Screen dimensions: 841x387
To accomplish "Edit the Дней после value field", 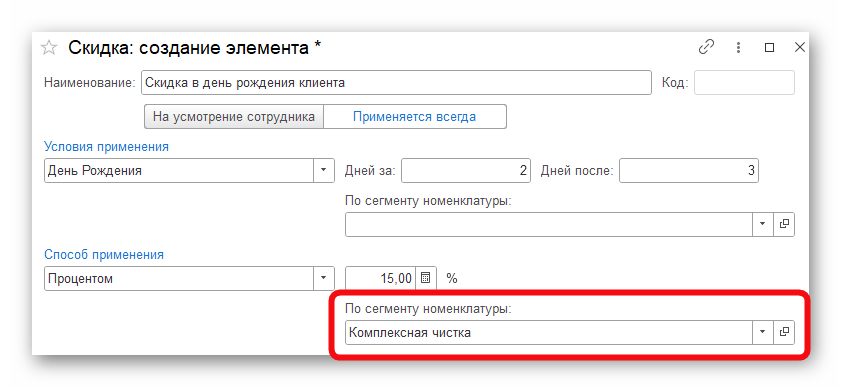I will pos(689,170).
